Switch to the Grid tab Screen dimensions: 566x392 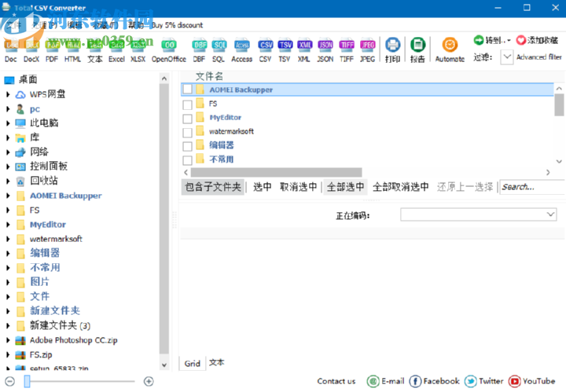point(193,364)
